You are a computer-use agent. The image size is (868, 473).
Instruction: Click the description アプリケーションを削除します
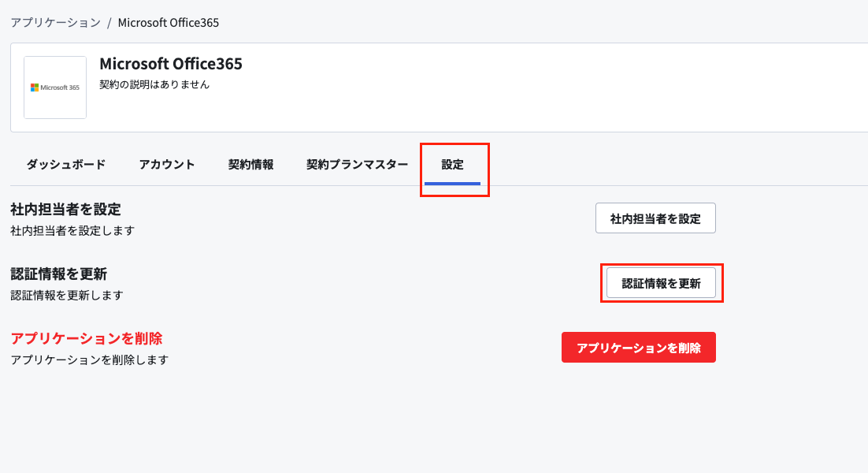coord(90,360)
